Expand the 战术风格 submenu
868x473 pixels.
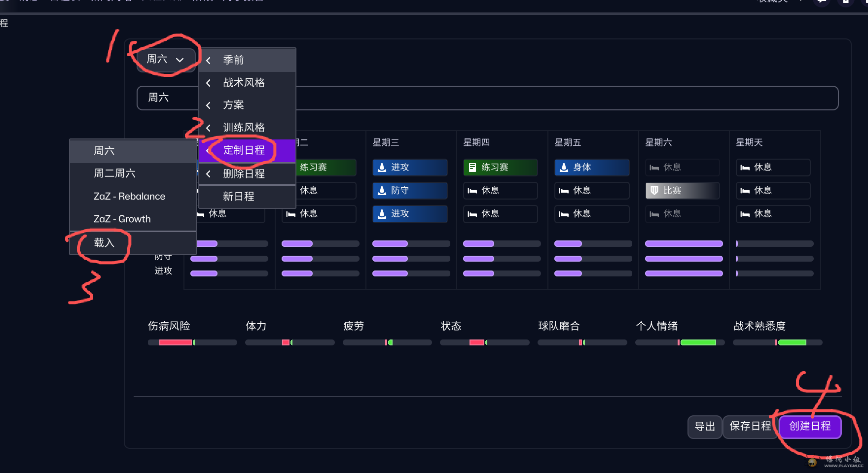tap(247, 83)
